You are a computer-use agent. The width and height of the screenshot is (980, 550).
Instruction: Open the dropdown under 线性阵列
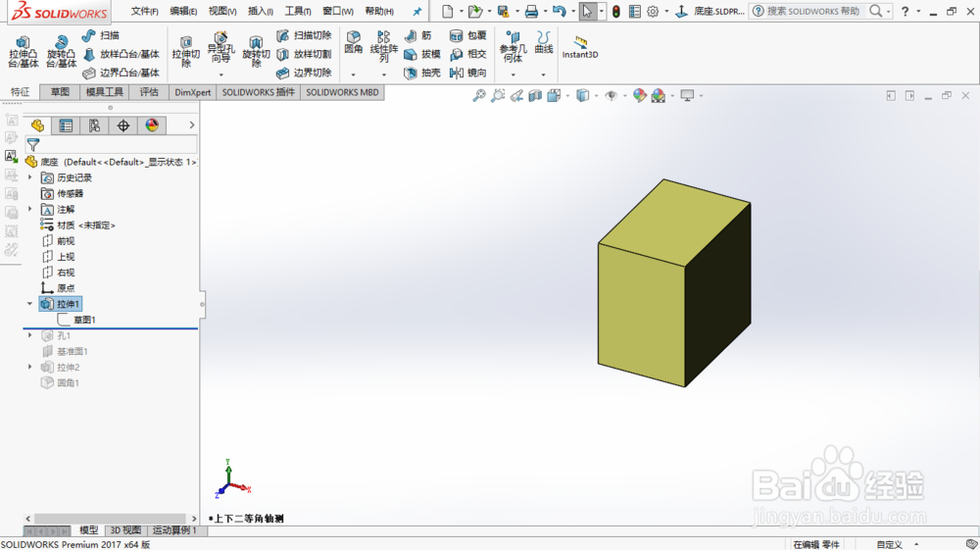(384, 75)
